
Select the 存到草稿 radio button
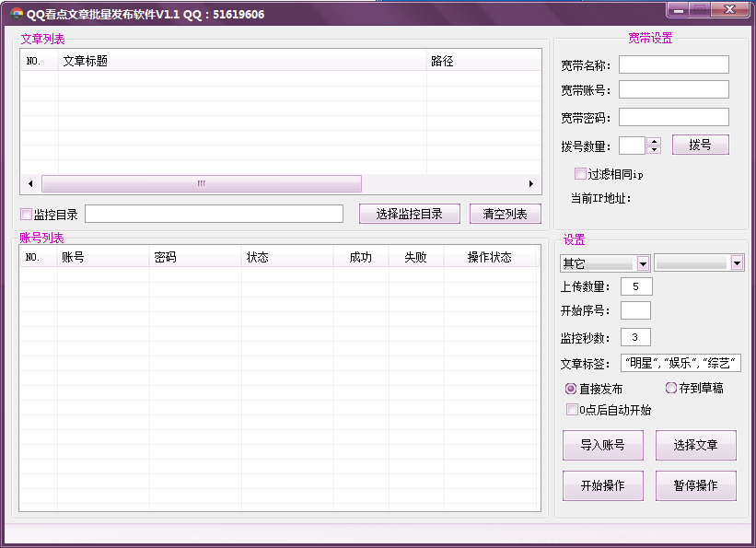pyautogui.click(x=670, y=388)
